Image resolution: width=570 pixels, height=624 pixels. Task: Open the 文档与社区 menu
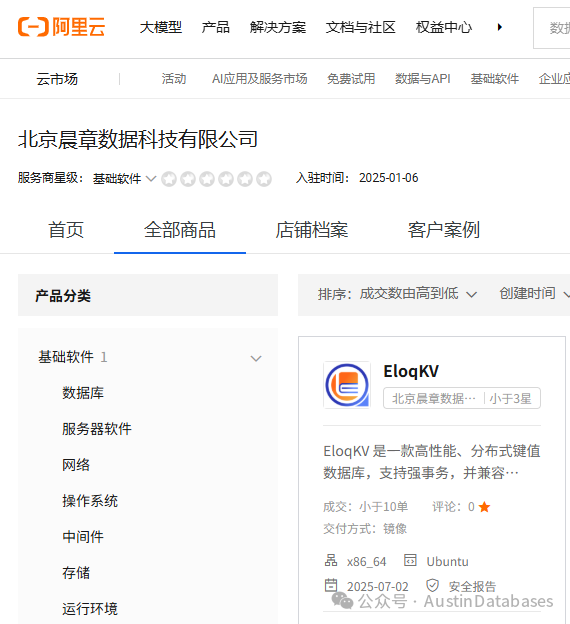click(x=360, y=27)
